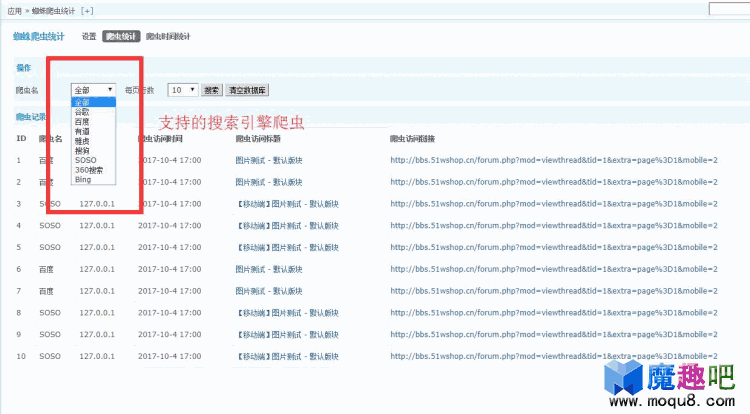The image size is (750, 414).
Task: Open the 每页行数 dropdown showing 10
Action: tap(183, 90)
